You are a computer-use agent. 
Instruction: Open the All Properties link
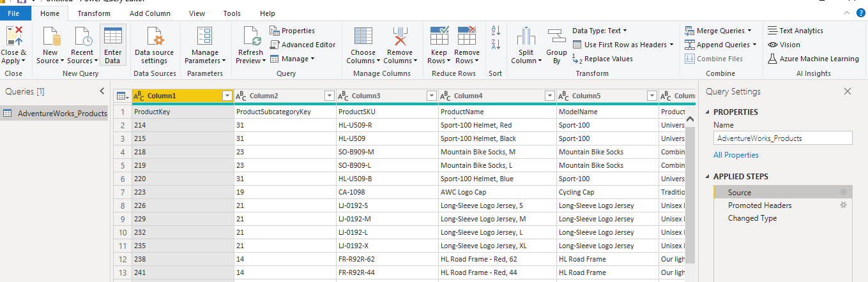[x=736, y=155]
